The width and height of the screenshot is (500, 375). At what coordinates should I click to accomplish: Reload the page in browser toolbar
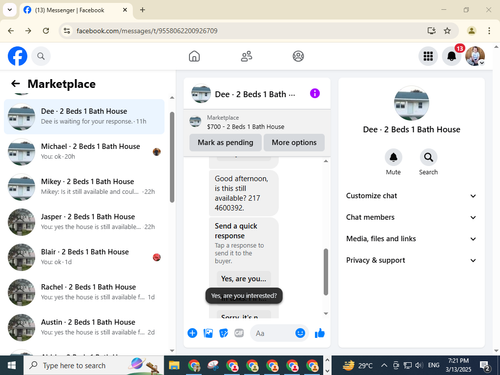tap(46, 31)
